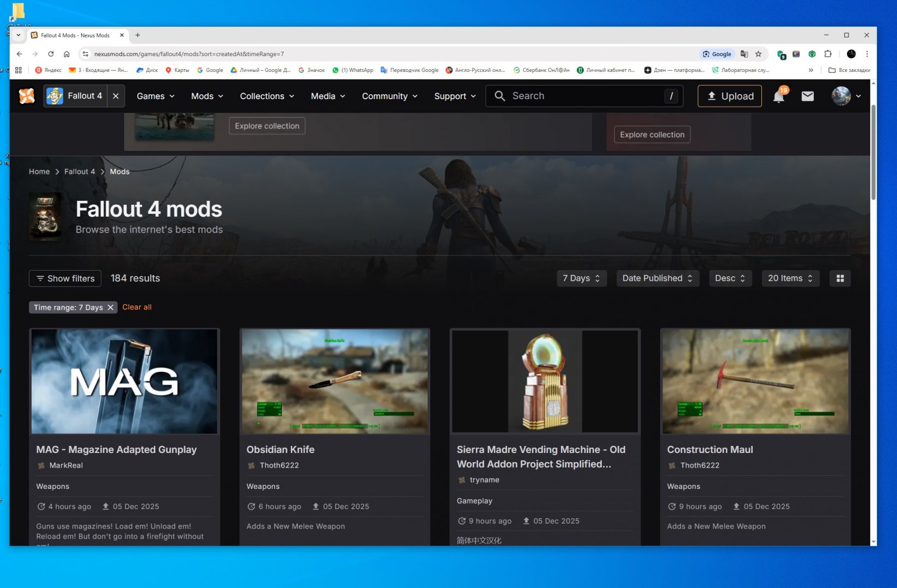Click the page vertical scrollbar
897x588 pixels.
(873, 152)
